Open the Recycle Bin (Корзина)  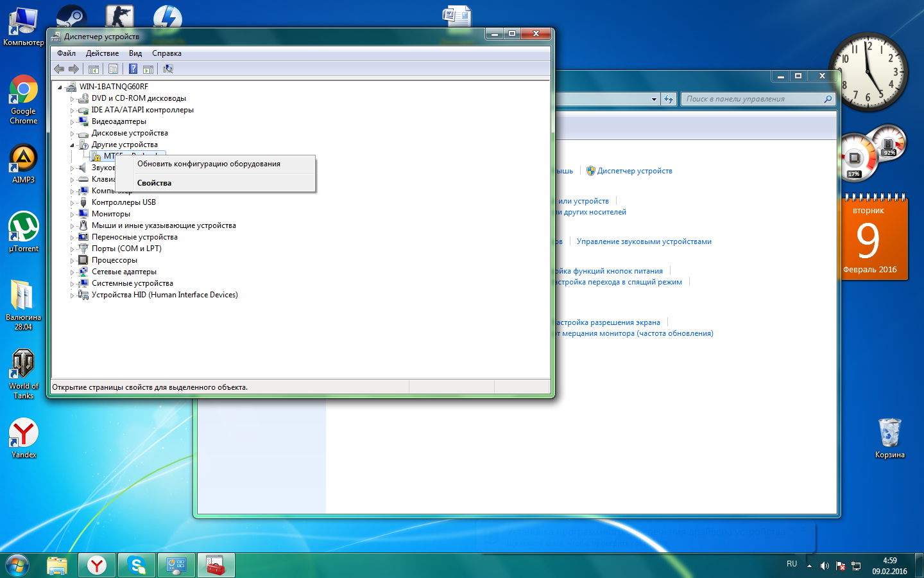[889, 437]
